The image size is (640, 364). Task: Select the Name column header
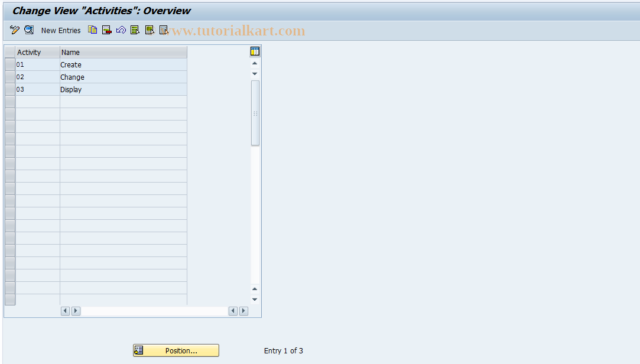tap(124, 52)
